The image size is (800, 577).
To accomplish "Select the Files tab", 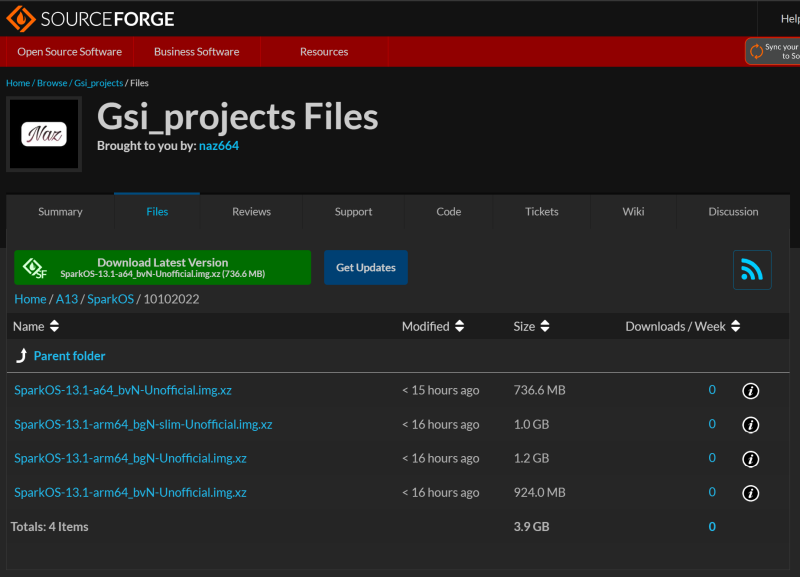I will (x=157, y=211).
